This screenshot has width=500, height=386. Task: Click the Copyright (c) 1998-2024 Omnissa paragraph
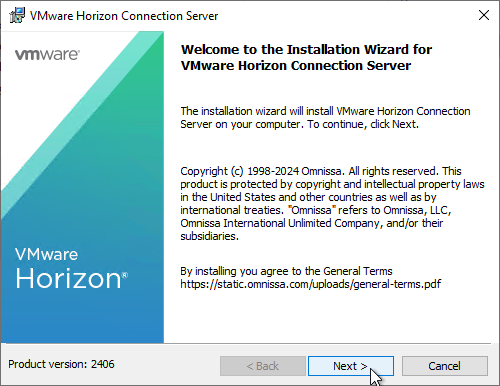[x=332, y=203]
